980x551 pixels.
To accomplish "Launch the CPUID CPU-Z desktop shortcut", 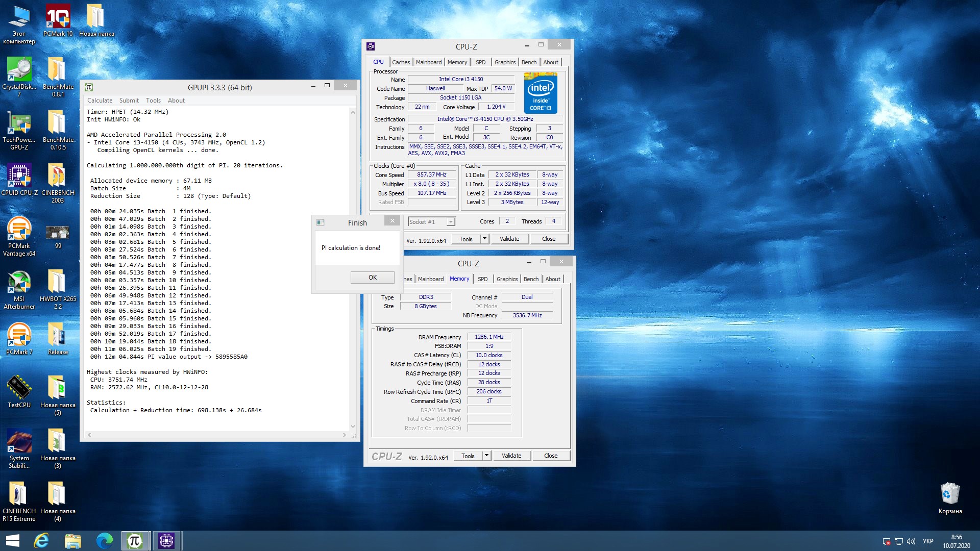I will [19, 179].
